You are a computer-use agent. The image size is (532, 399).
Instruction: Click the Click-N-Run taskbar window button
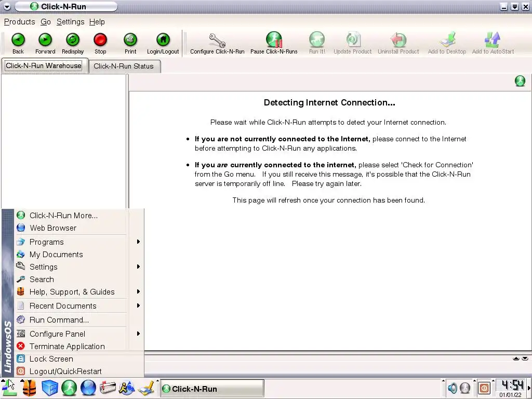(212, 389)
